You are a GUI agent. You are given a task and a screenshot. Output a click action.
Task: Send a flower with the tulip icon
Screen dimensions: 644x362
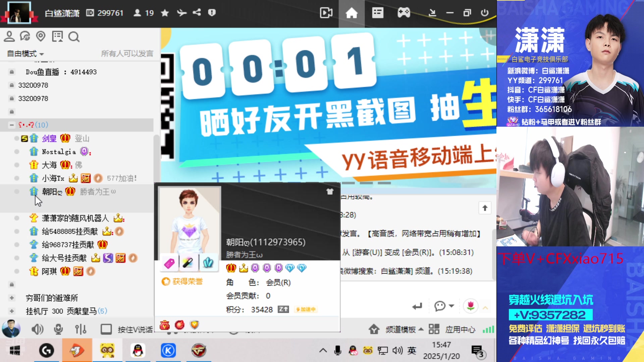tap(471, 306)
